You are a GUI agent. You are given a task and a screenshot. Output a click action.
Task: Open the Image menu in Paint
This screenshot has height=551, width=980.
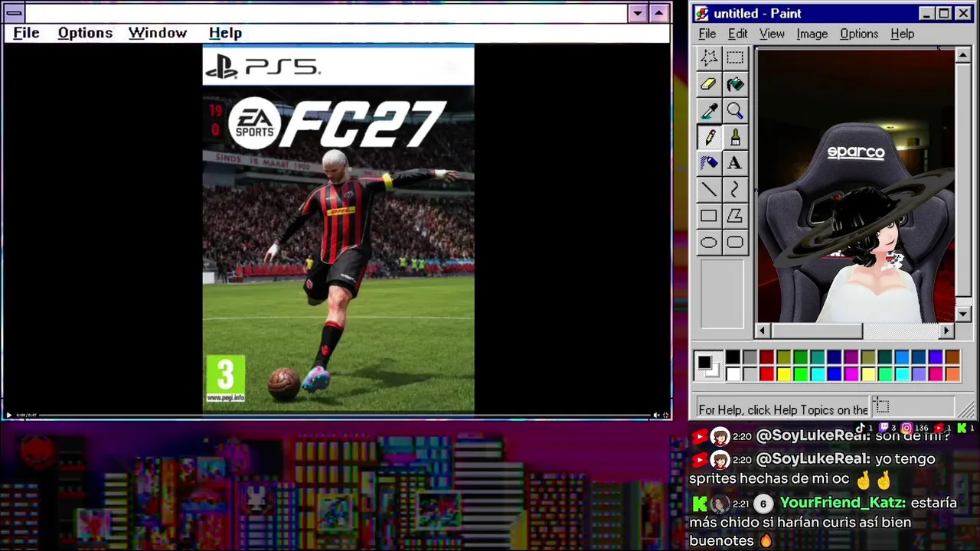(x=812, y=34)
